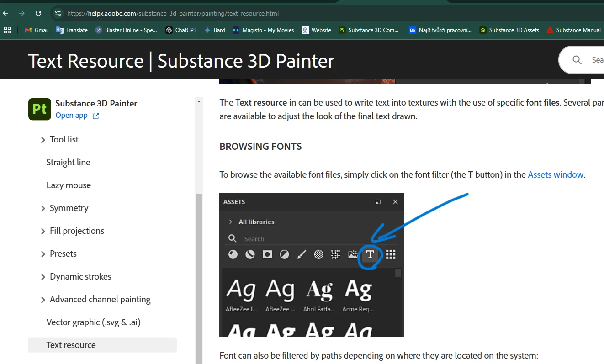Select the smart masks filter icon

267,254
